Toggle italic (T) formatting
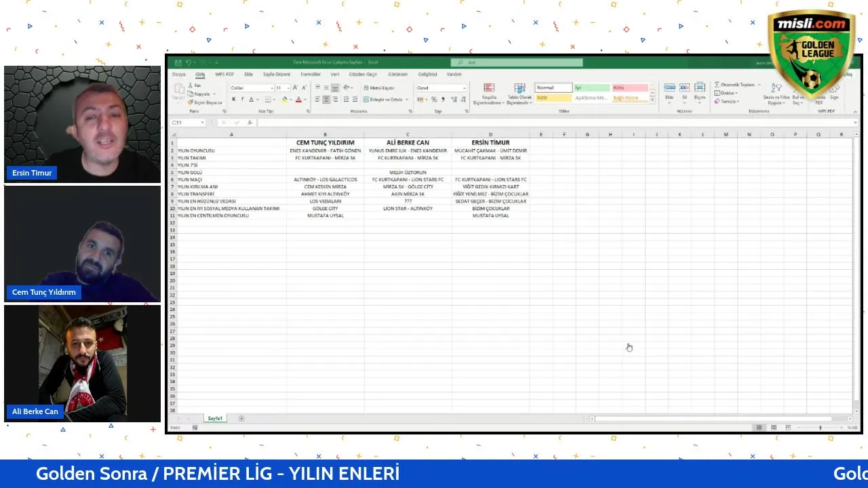Screen dimensions: 868x488 point(242,100)
